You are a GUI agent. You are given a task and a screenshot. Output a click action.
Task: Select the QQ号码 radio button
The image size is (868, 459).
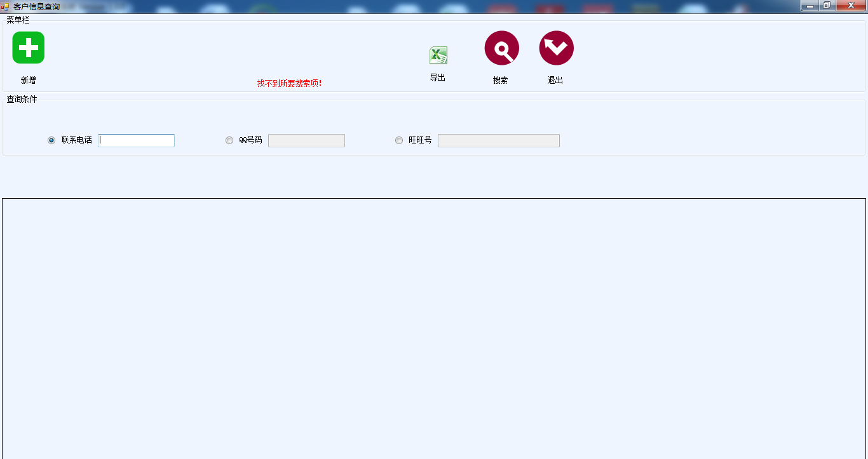click(x=229, y=140)
